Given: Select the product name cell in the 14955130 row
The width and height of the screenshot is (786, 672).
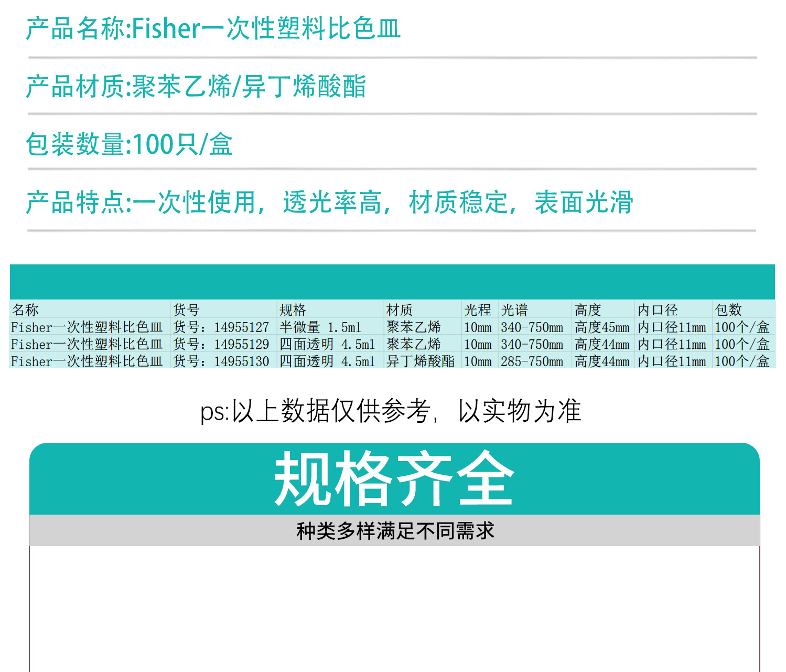Looking at the screenshot, I should (x=87, y=361).
